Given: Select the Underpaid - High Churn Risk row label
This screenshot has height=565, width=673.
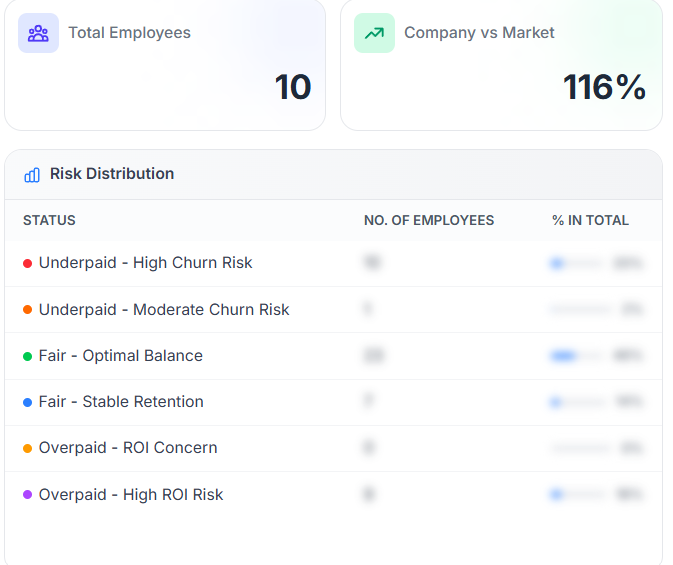Looking at the screenshot, I should point(145,263).
